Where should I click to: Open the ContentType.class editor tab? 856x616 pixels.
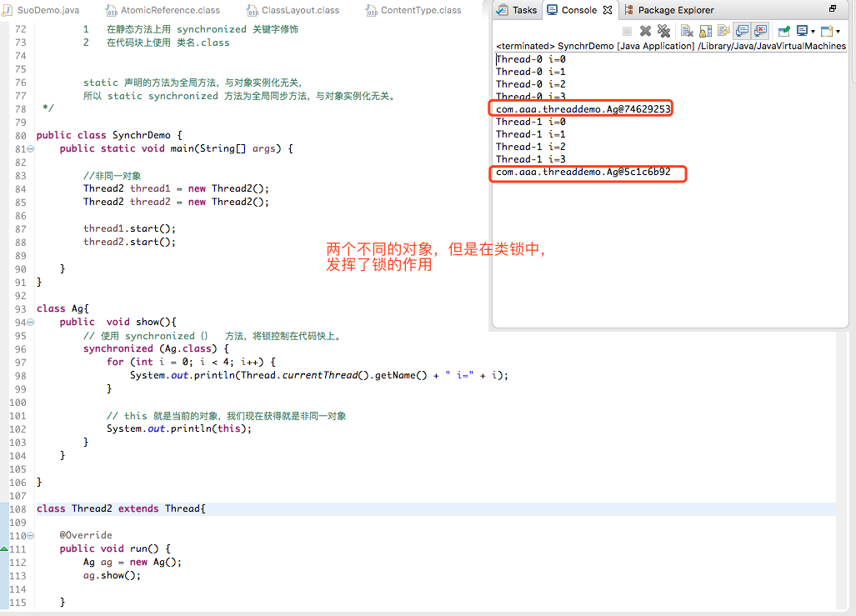[x=413, y=10]
